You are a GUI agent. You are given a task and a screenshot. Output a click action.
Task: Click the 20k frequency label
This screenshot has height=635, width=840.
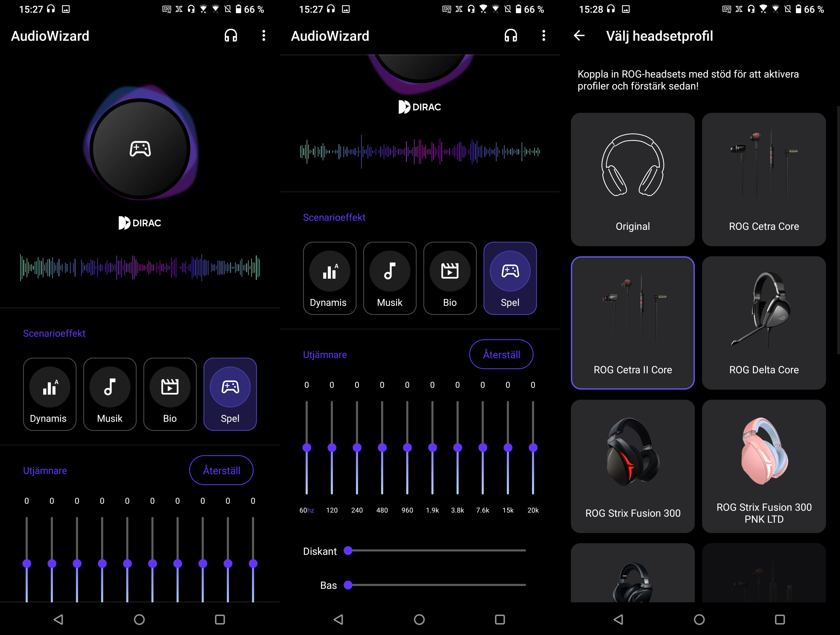533,510
